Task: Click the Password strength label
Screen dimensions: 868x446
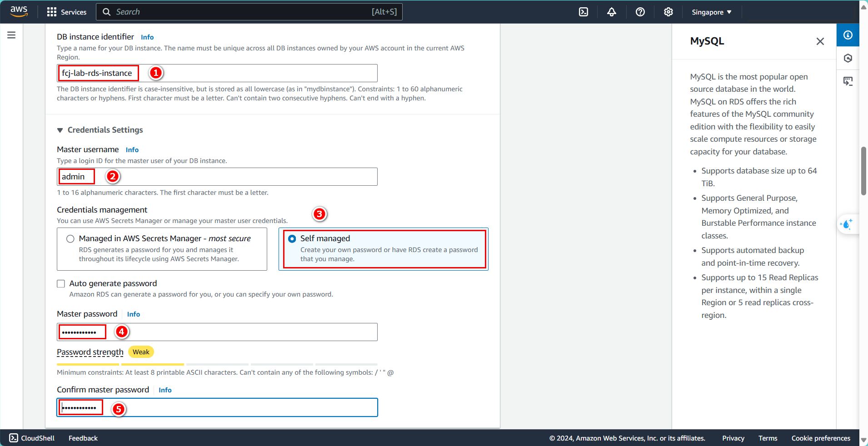Action: pos(90,352)
